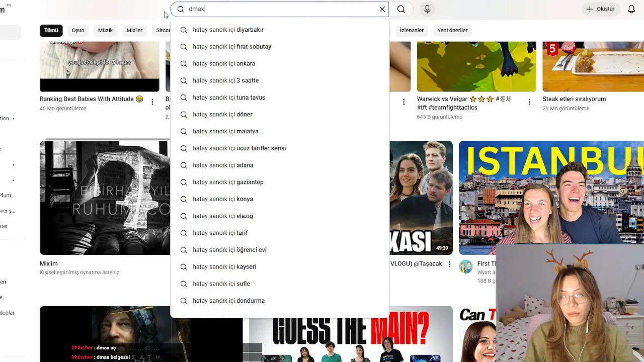Choose suggestion hatay sandık içi kayseri
Viewport: 644px width, 362px height.
(280, 266)
